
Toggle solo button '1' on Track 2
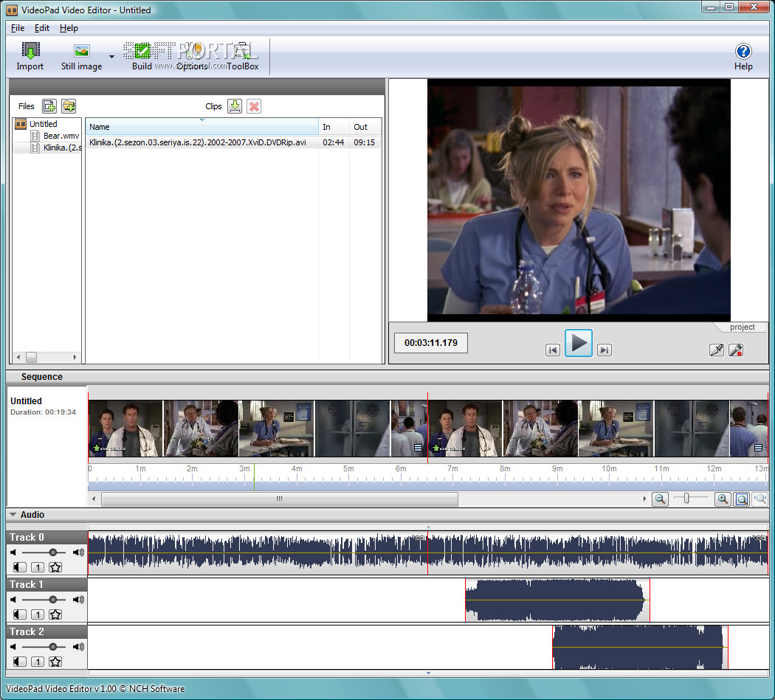pyautogui.click(x=38, y=662)
